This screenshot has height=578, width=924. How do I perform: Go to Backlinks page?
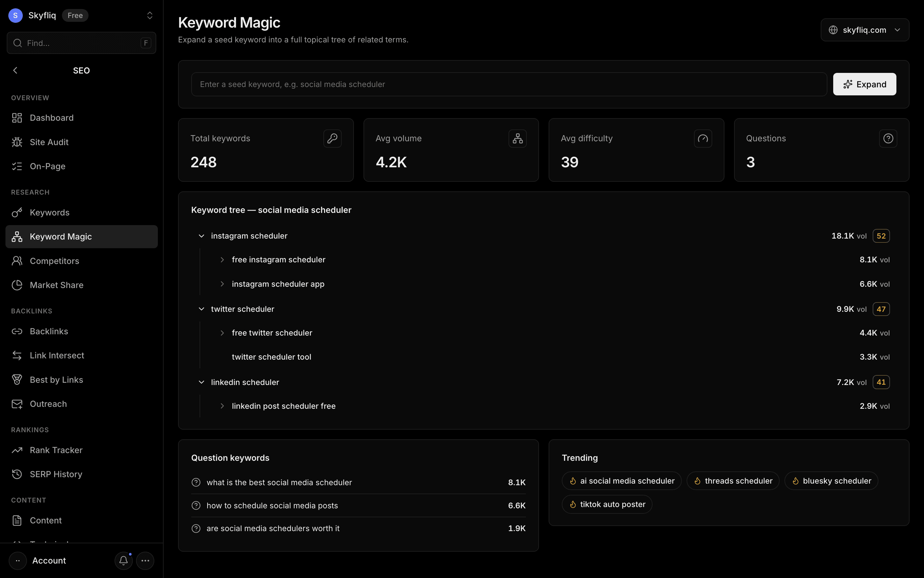click(81, 331)
